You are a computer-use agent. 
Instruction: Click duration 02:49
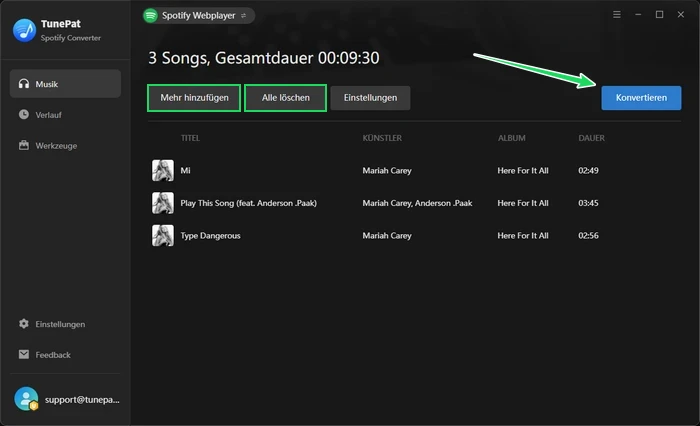click(x=588, y=171)
